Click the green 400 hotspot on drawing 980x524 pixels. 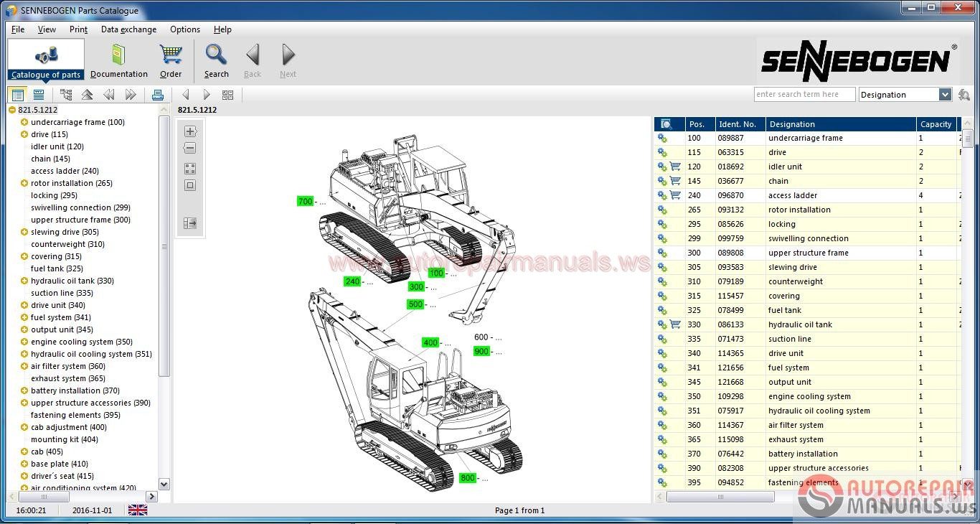click(430, 343)
